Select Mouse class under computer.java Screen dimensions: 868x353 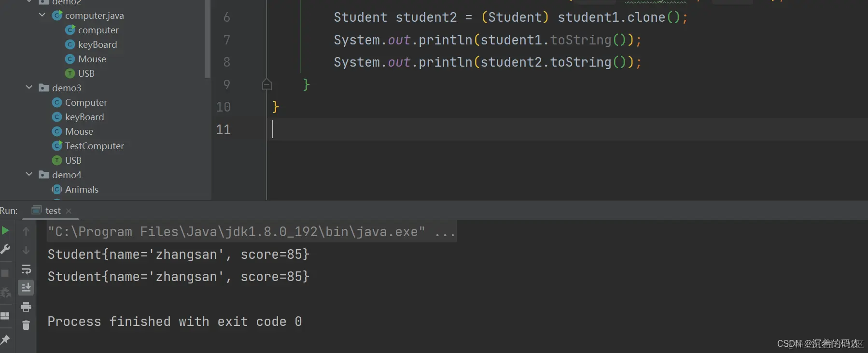pos(92,59)
